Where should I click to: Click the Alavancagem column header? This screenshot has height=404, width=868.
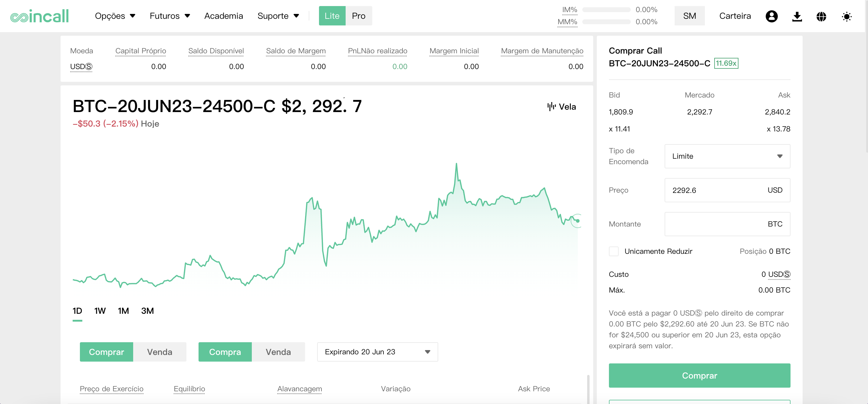[300, 389]
